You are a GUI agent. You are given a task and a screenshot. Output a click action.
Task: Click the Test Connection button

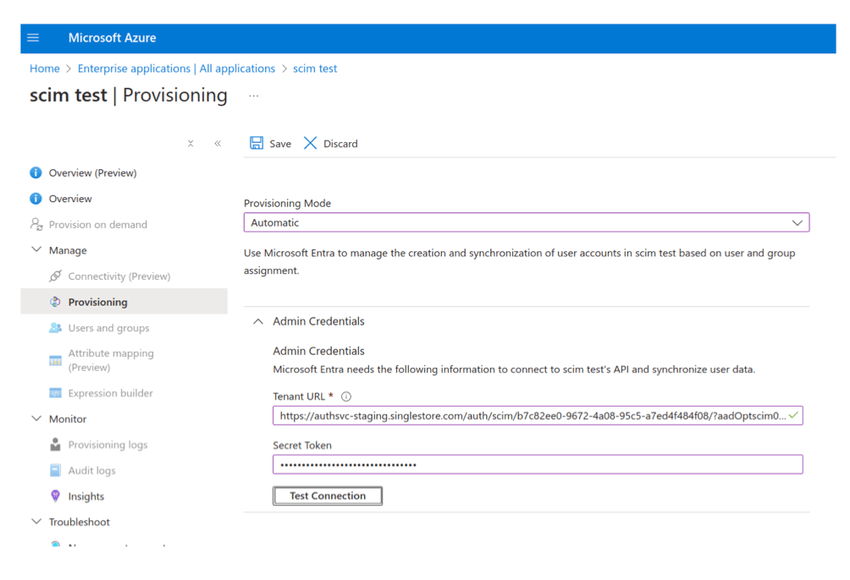[x=327, y=496]
